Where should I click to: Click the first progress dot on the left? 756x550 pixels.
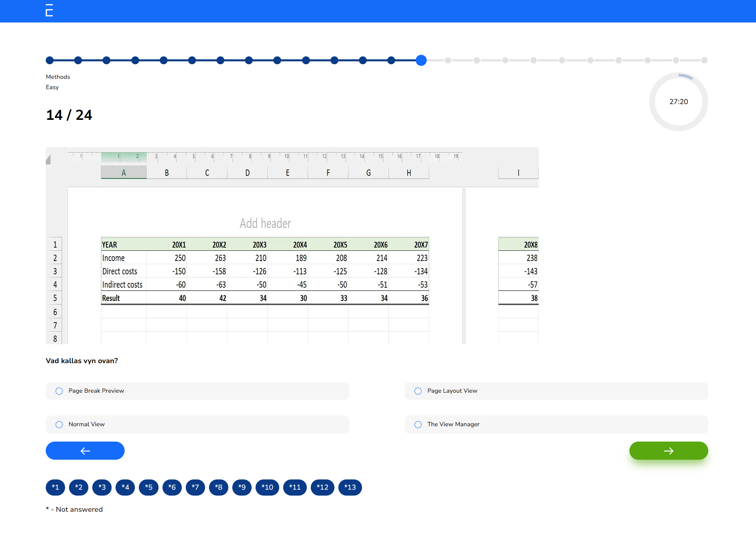[x=50, y=60]
